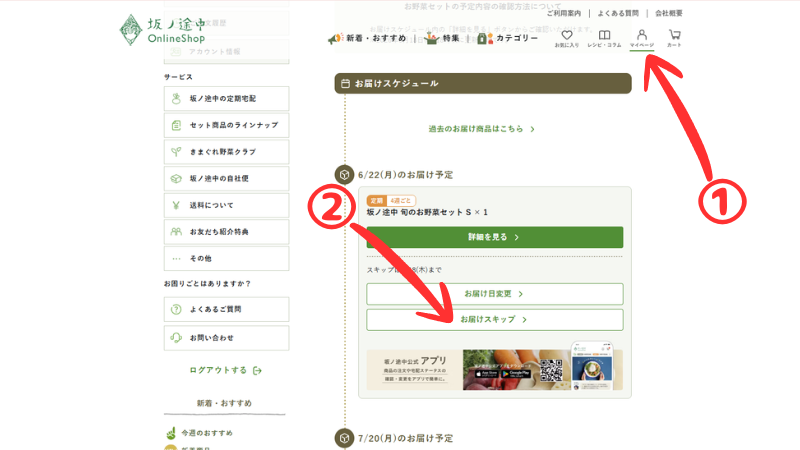Click the calendar icon in お届けスケジュール header

pos(345,84)
